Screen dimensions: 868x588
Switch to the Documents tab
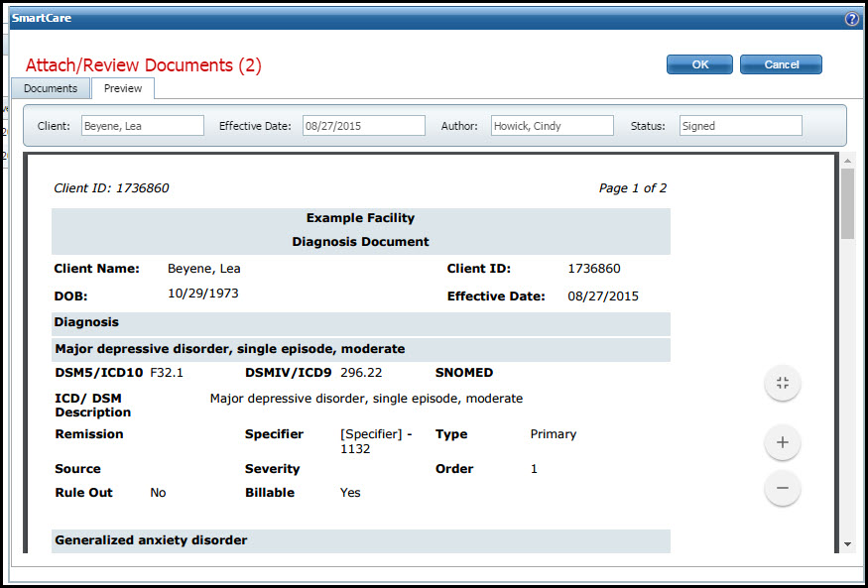[x=50, y=87]
